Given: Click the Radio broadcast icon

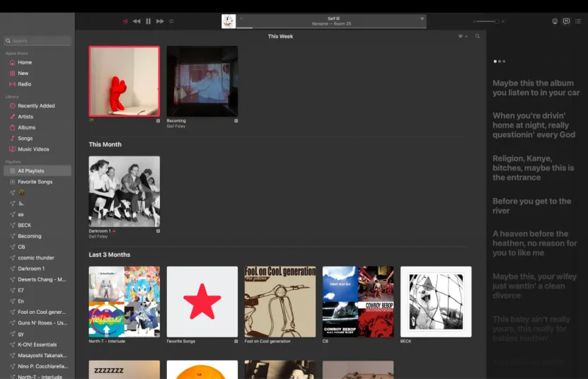Looking at the screenshot, I should click(12, 84).
